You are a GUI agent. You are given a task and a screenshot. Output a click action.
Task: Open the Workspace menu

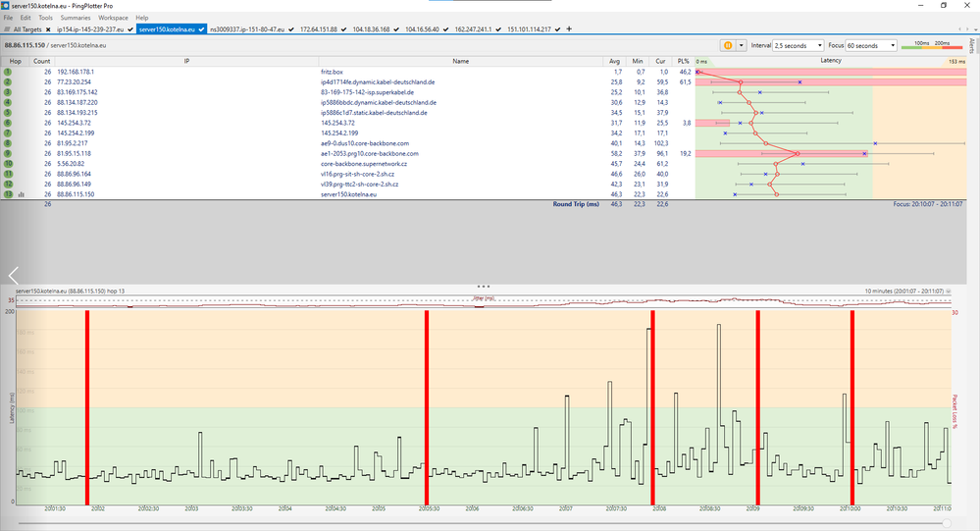[x=113, y=18]
